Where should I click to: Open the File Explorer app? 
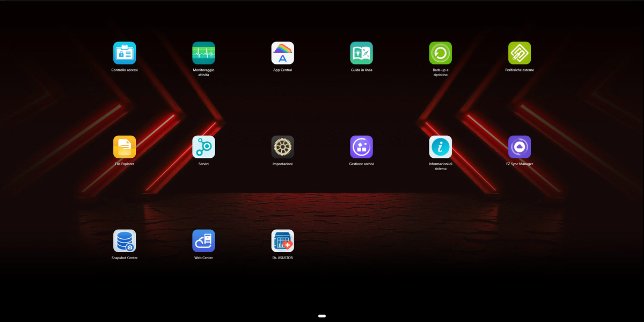click(x=125, y=147)
